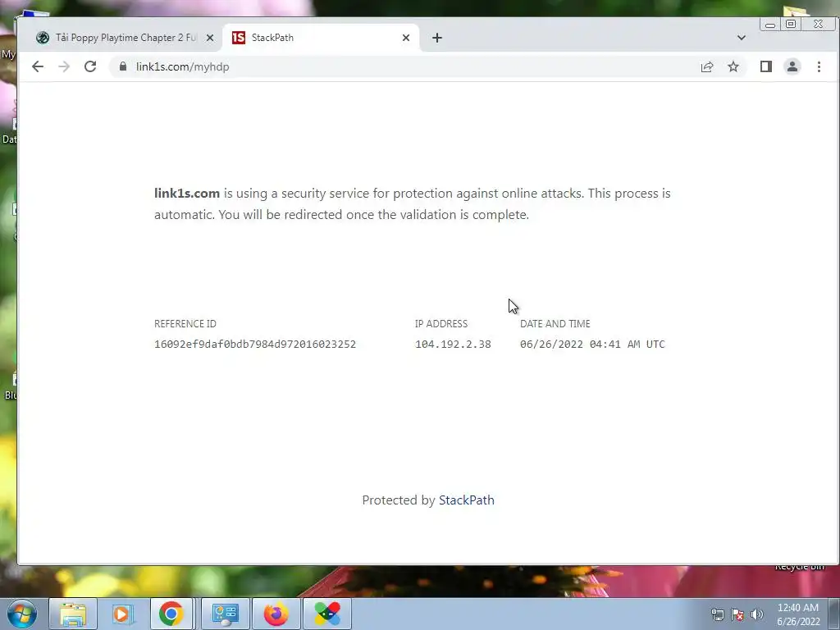Close the Poppy Playtime tab
The width and height of the screenshot is (840, 630).
[209, 38]
